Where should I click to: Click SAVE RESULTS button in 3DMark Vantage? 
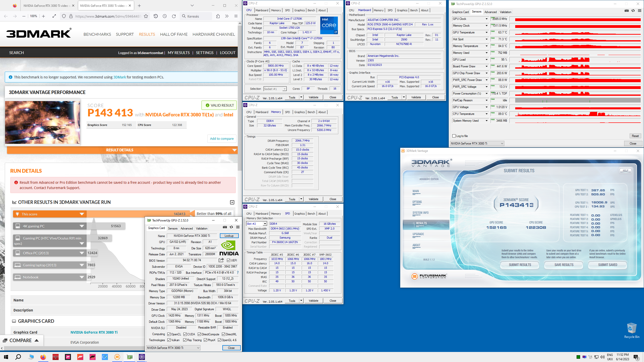pyautogui.click(x=564, y=265)
